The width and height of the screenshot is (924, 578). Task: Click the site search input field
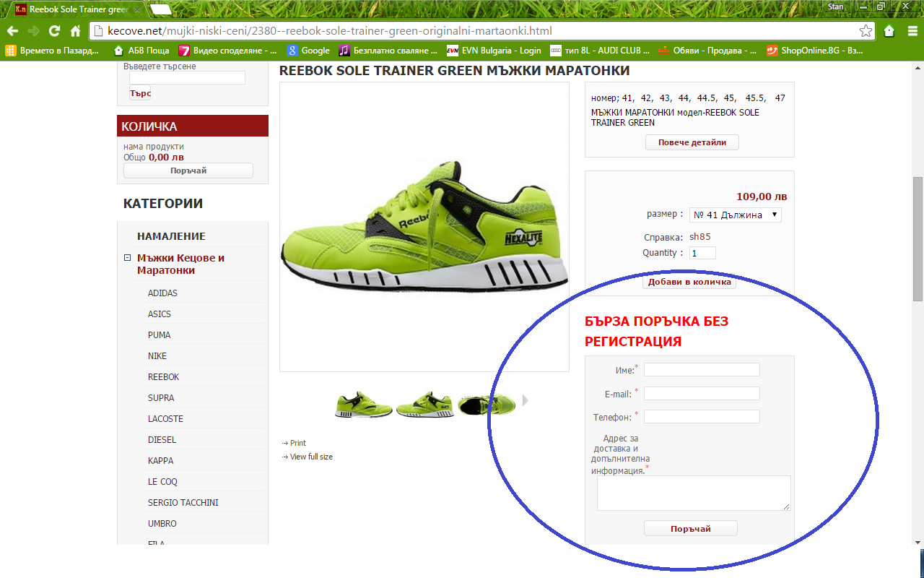coord(187,77)
